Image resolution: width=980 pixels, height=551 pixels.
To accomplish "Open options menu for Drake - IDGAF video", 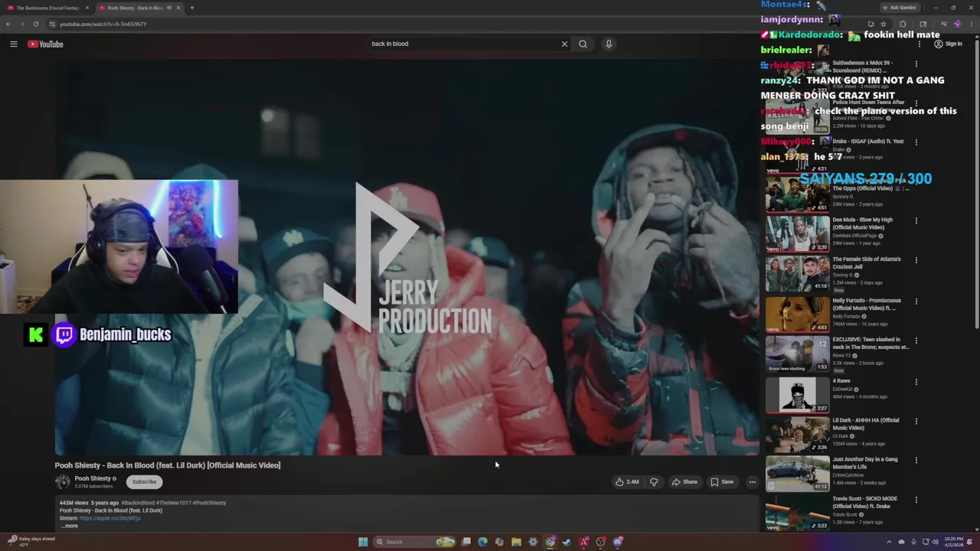I will pos(916,142).
